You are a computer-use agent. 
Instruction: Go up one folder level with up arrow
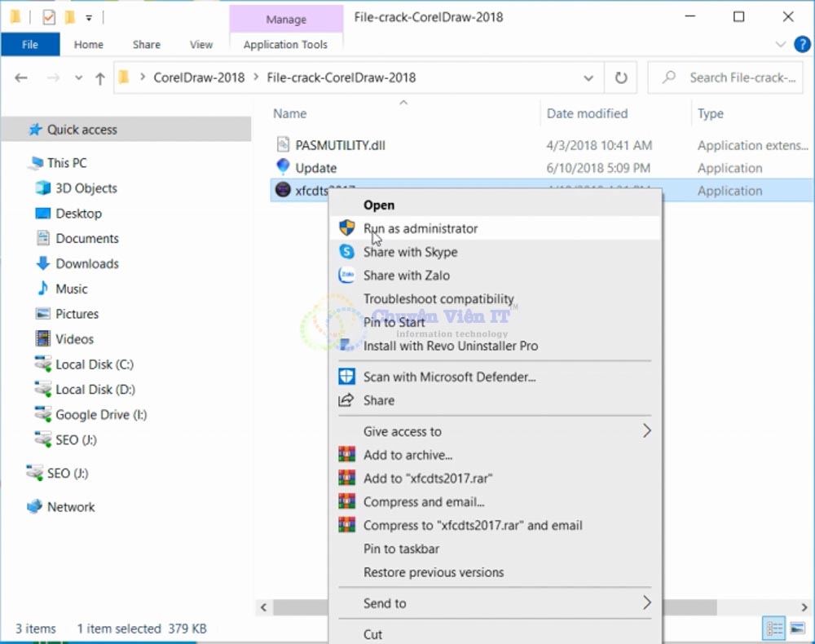(99, 78)
